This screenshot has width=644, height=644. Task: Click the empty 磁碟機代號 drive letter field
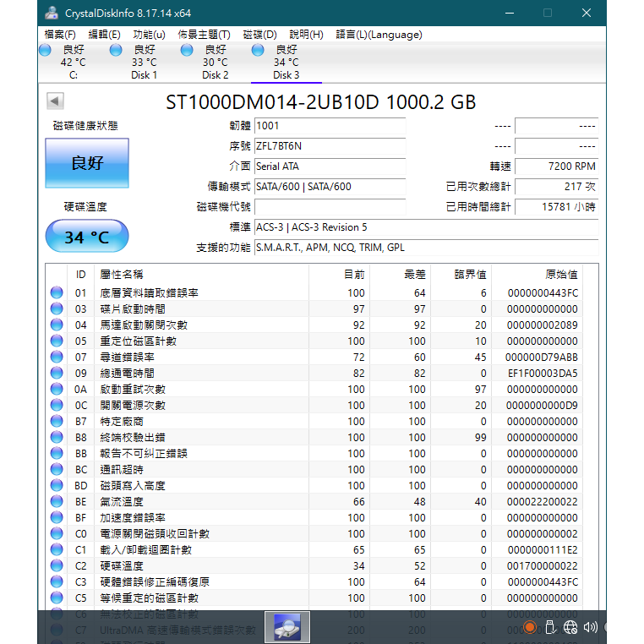point(330,206)
